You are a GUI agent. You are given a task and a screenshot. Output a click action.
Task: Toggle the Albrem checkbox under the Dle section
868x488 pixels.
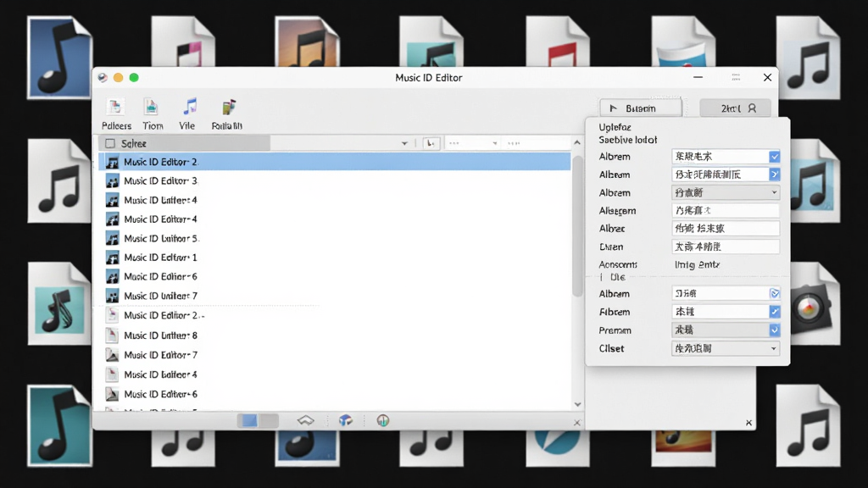[x=775, y=294]
